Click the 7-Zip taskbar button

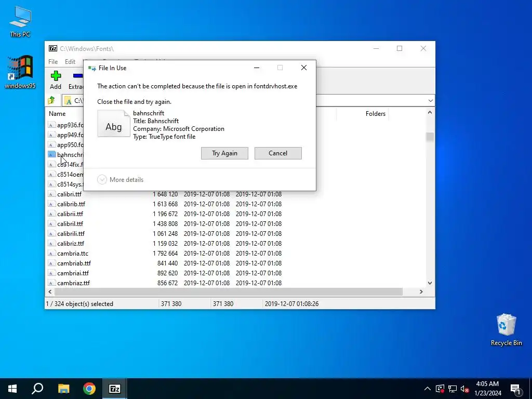point(115,389)
